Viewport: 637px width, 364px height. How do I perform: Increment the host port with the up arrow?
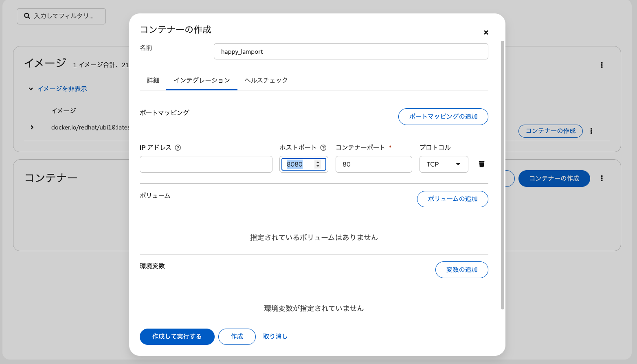[318, 162]
